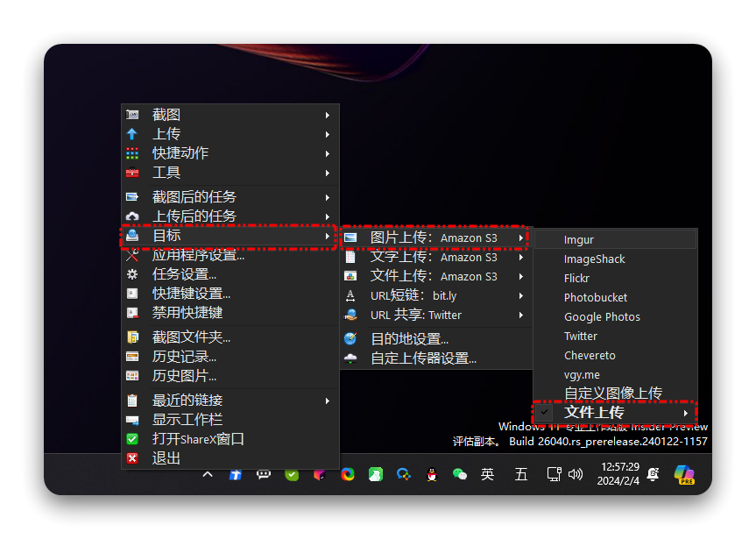Click the icon beside 历史记录
756x539 pixels.
132,357
